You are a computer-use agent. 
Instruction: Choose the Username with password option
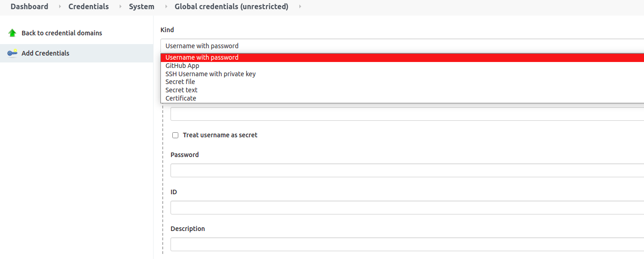tap(202, 57)
